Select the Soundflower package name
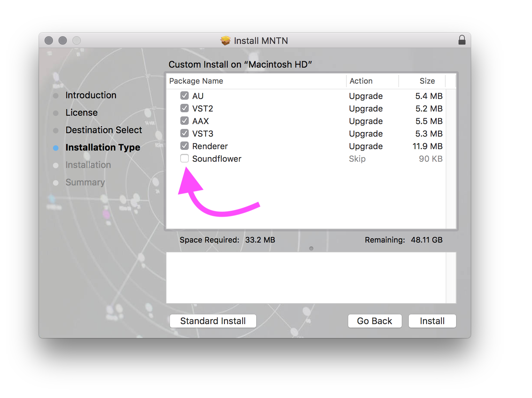Screen dimensions: 532x398 pyautogui.click(x=217, y=159)
